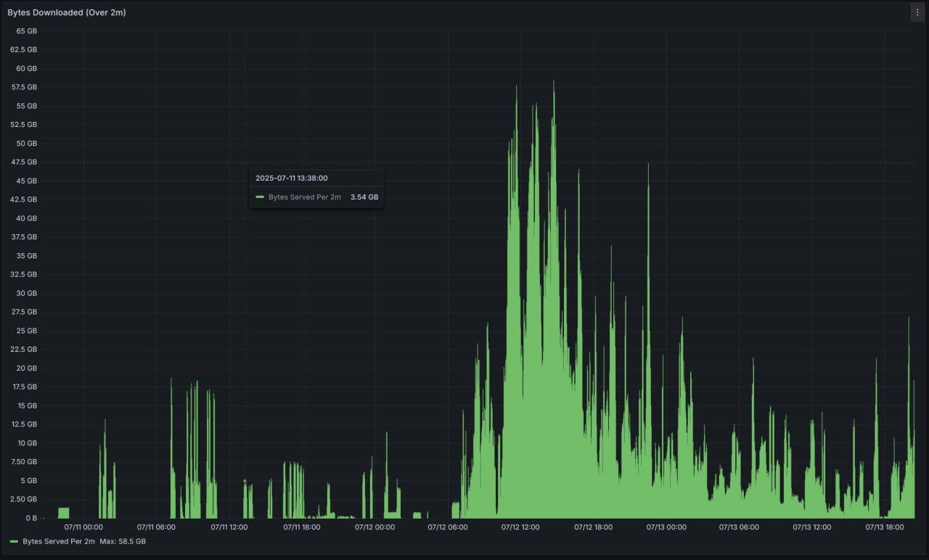929x560 pixels.
Task: Click the '47.5 GB' y-axis label
Action: tap(25, 162)
